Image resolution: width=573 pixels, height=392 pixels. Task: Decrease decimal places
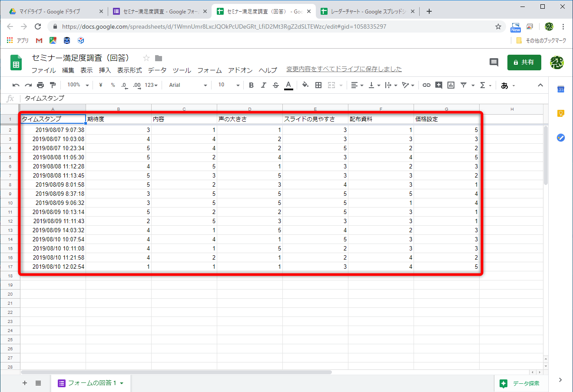tap(124, 85)
